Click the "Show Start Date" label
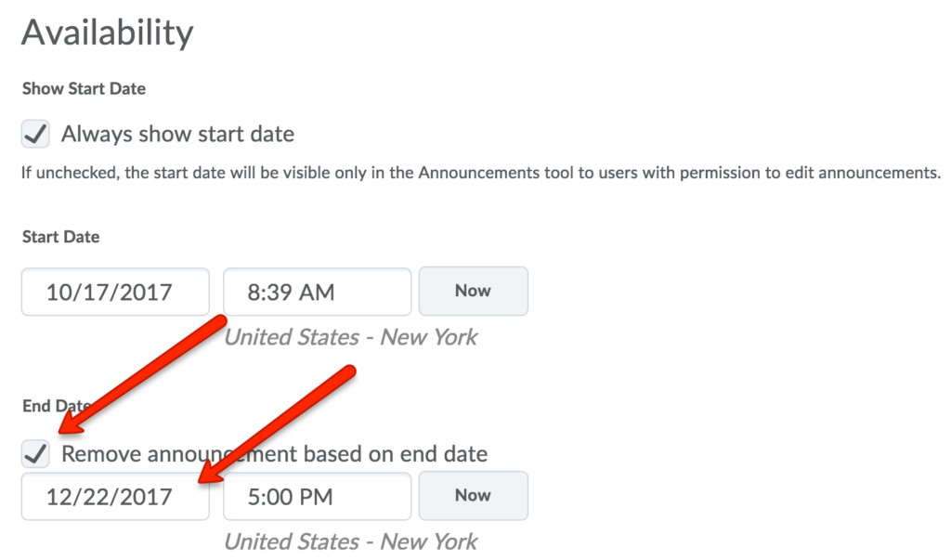Image resolution: width=951 pixels, height=560 pixels. [84, 89]
